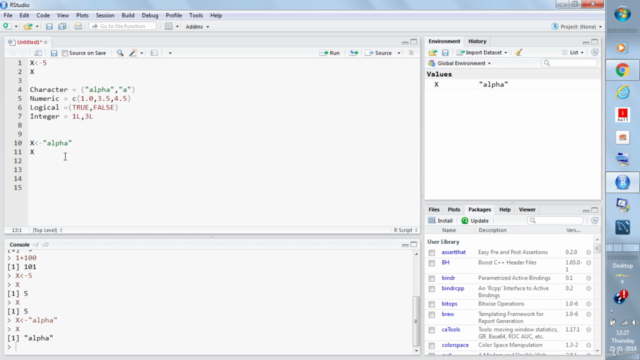Check the bitops package checkbox
The height and width of the screenshot is (360, 640).
(431, 304)
